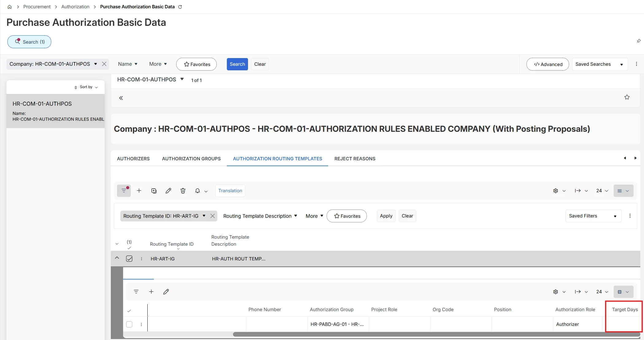
Task: Click the pencil edit icon in nested toolbar
Action: (166, 292)
